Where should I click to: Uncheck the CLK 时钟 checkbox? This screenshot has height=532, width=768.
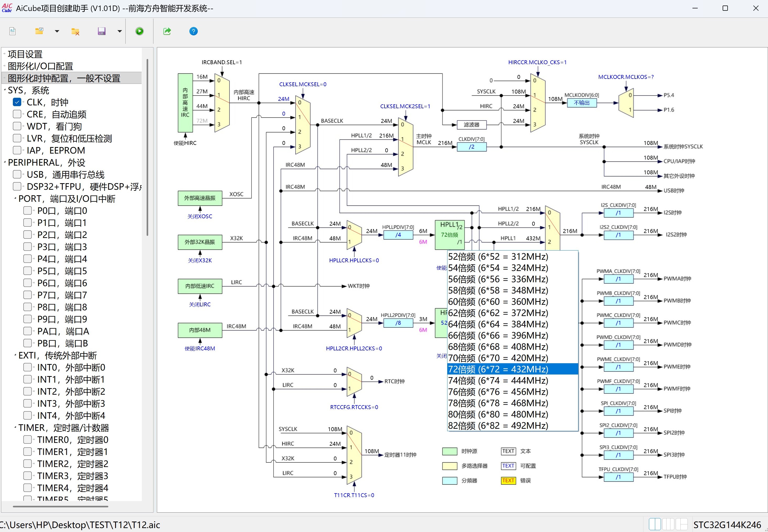17,102
